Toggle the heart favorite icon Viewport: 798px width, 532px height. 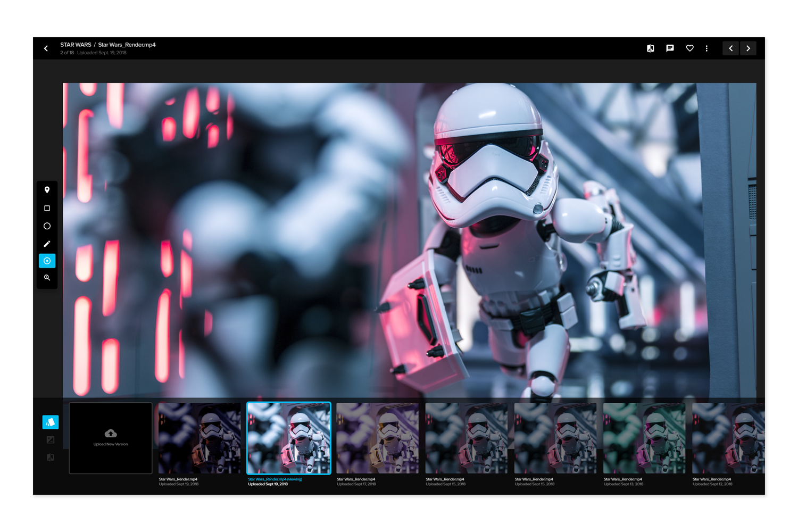(689, 48)
